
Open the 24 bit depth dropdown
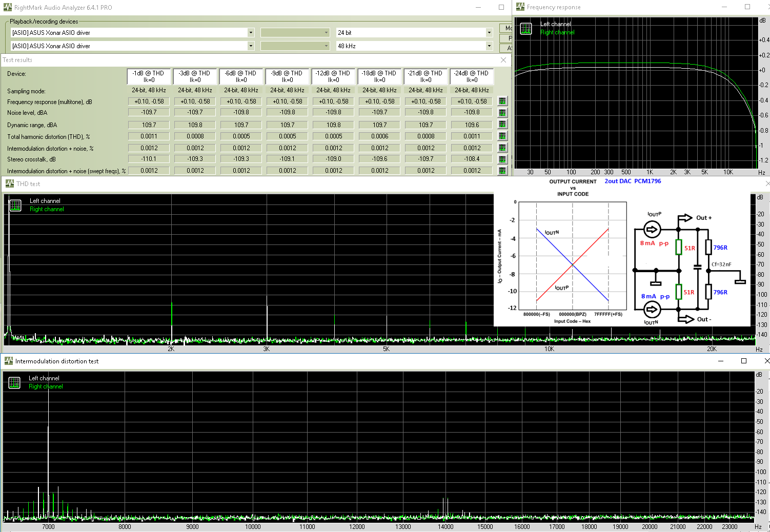[x=489, y=33]
